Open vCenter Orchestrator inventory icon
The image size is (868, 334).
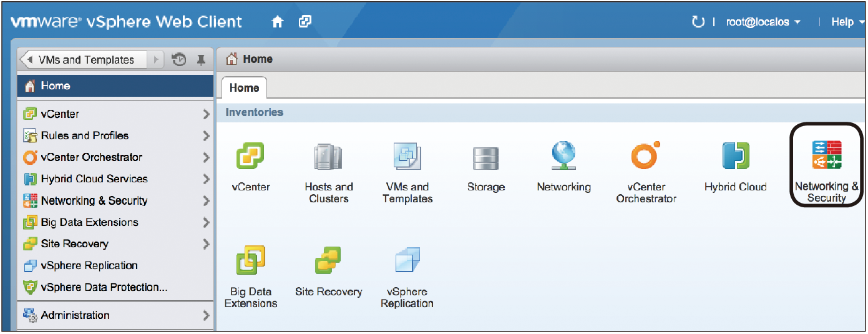click(x=646, y=155)
